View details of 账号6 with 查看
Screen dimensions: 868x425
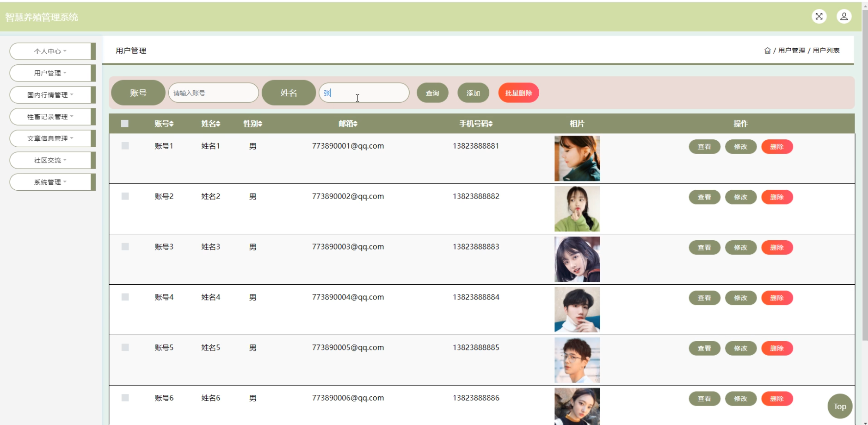pos(704,399)
